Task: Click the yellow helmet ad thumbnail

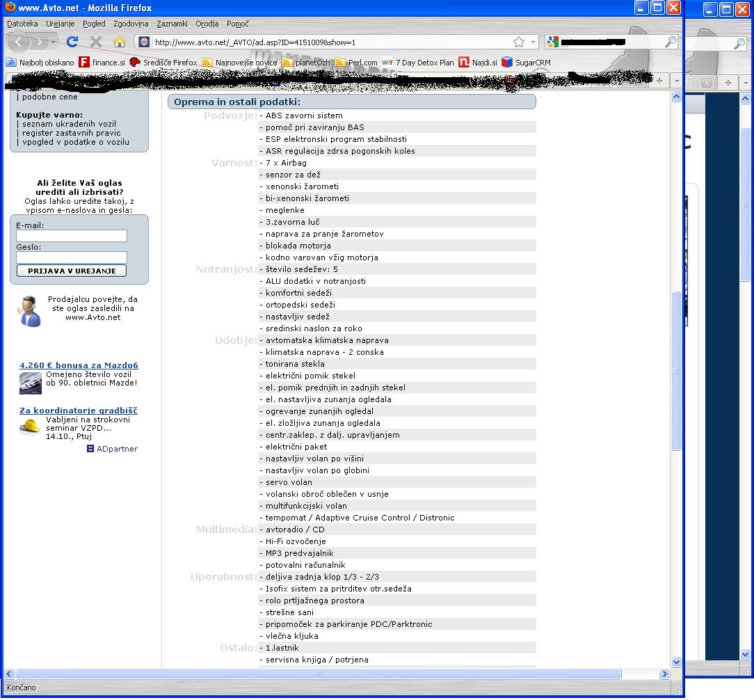Action: [x=31, y=427]
